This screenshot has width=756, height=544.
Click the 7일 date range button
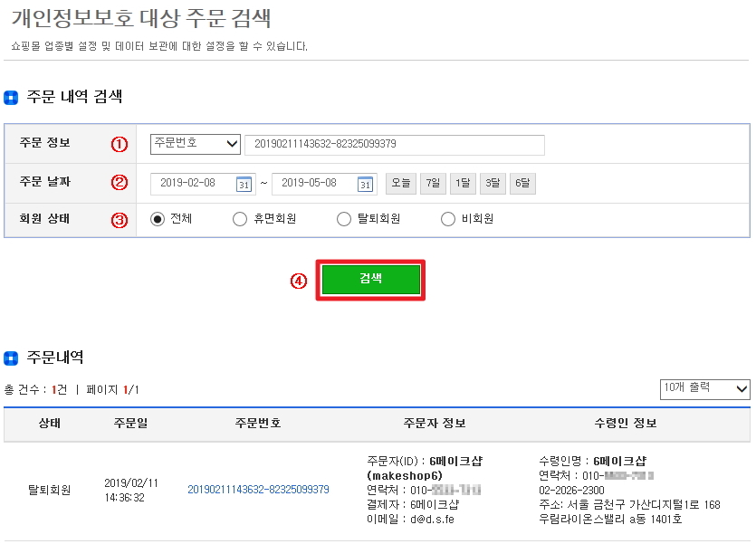point(432,184)
